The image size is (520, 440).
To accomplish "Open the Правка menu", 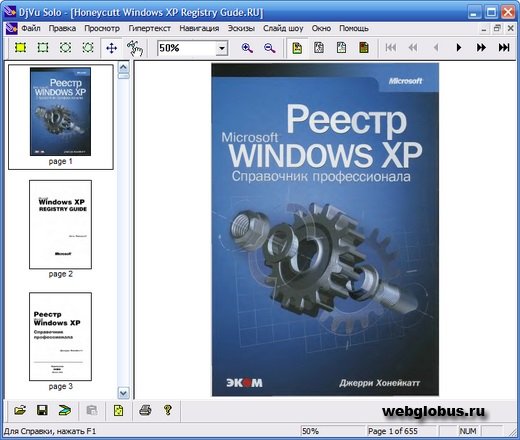I will coord(62,28).
